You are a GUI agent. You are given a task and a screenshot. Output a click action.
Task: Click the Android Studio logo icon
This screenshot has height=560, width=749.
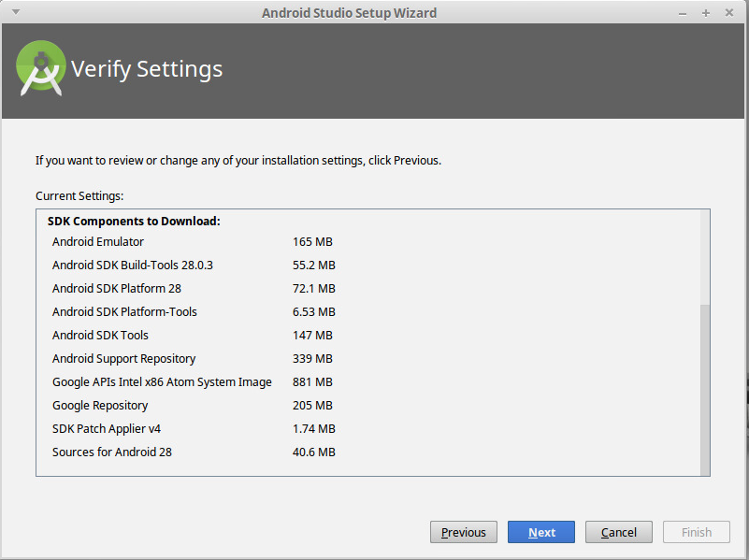pyautogui.click(x=41, y=68)
